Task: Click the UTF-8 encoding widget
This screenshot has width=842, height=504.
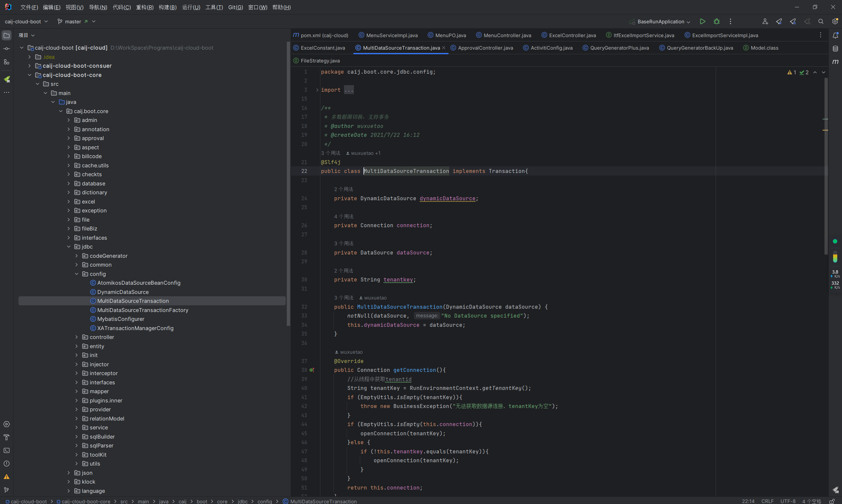Action: coord(788,501)
